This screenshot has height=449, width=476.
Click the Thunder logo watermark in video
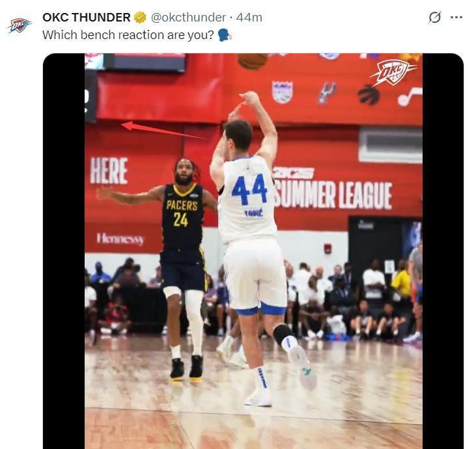393,72
